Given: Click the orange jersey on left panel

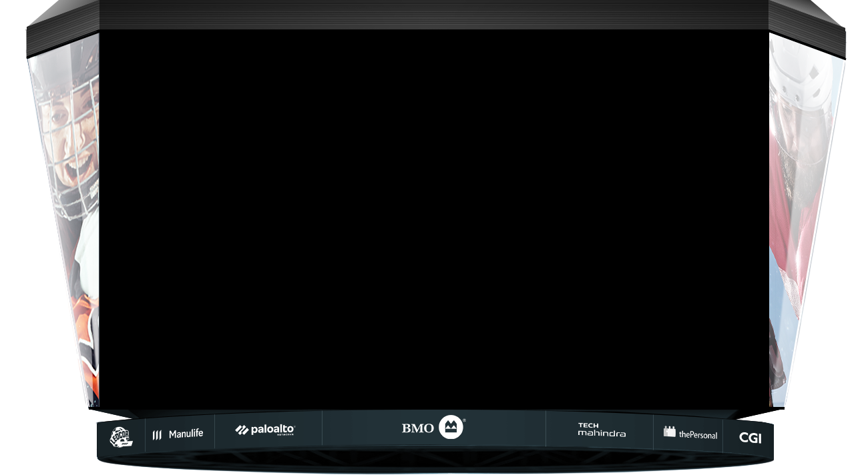Looking at the screenshot, I should pyautogui.click(x=85, y=327).
